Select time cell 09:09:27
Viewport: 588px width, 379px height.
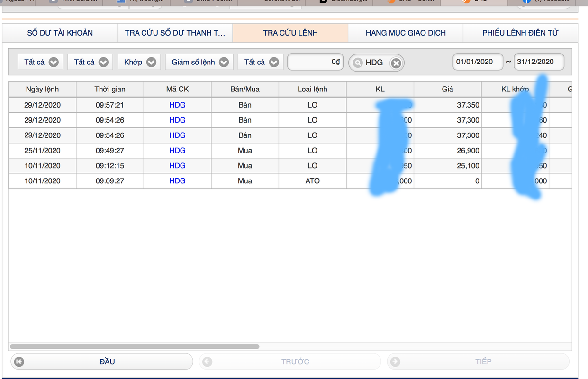(110, 180)
